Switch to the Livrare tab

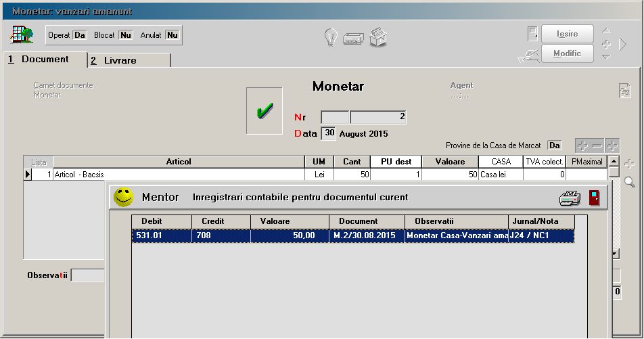pyautogui.click(x=129, y=61)
